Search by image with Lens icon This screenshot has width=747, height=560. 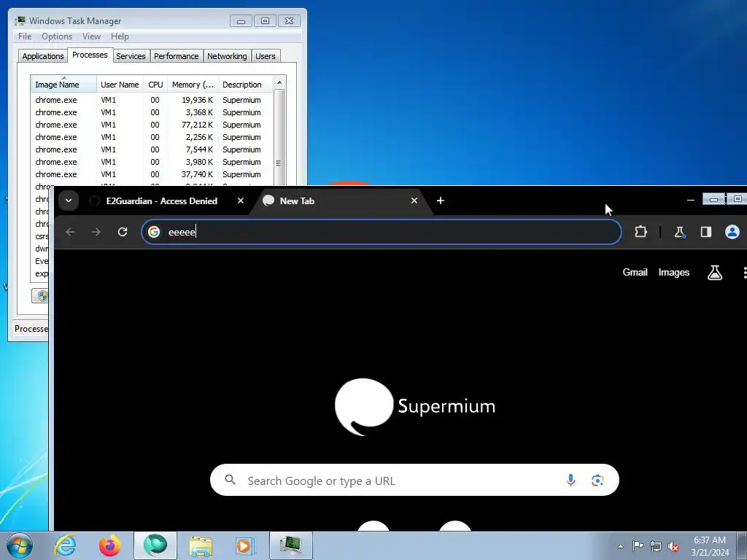(x=597, y=480)
